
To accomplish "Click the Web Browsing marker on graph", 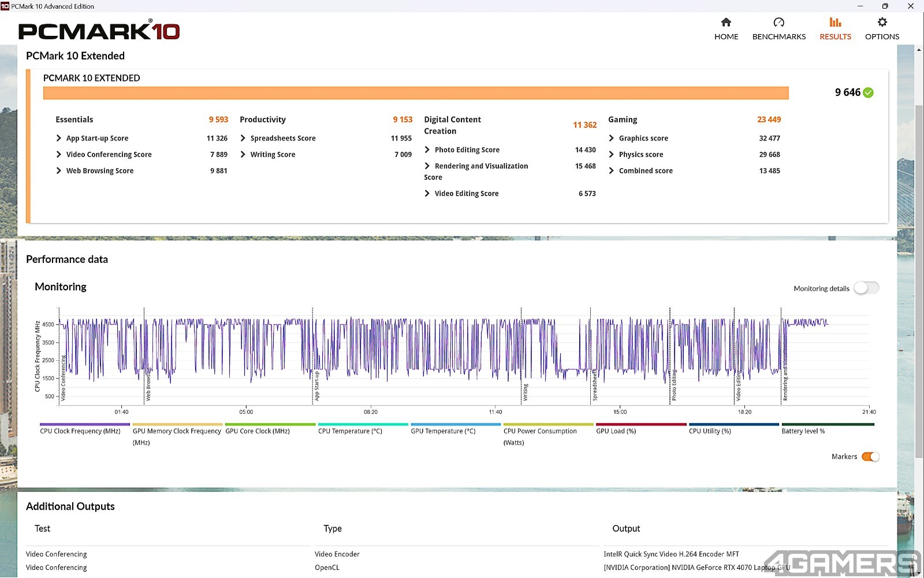I will (148, 385).
